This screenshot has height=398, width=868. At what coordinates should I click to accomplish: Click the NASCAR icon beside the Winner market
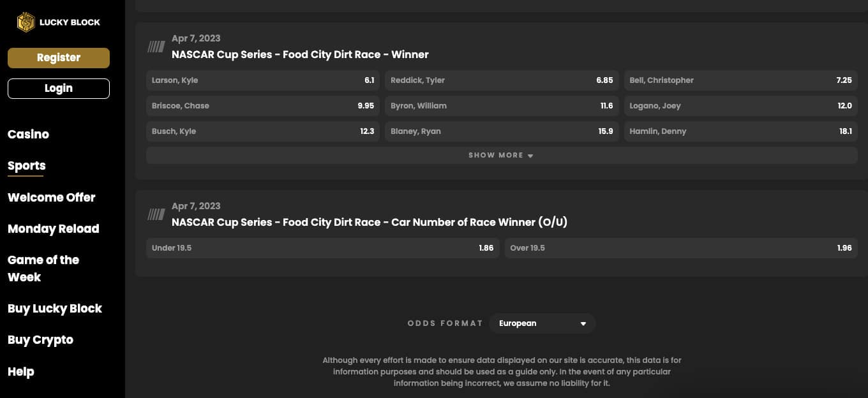point(156,47)
